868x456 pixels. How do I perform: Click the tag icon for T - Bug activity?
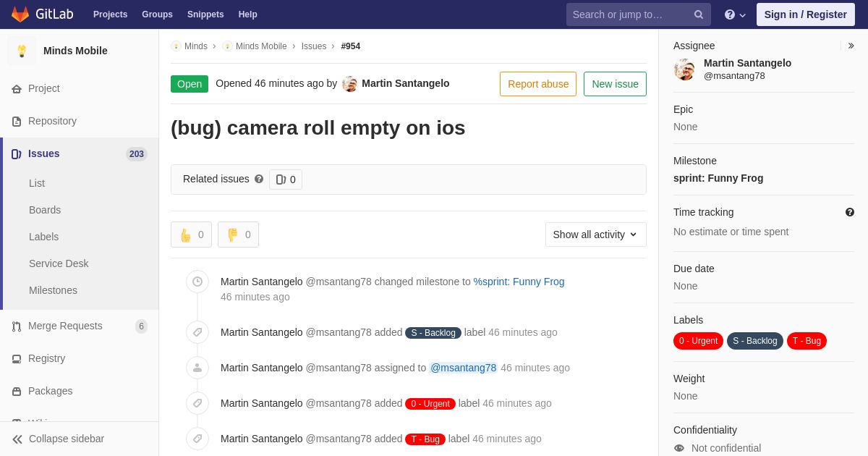pyautogui.click(x=197, y=439)
